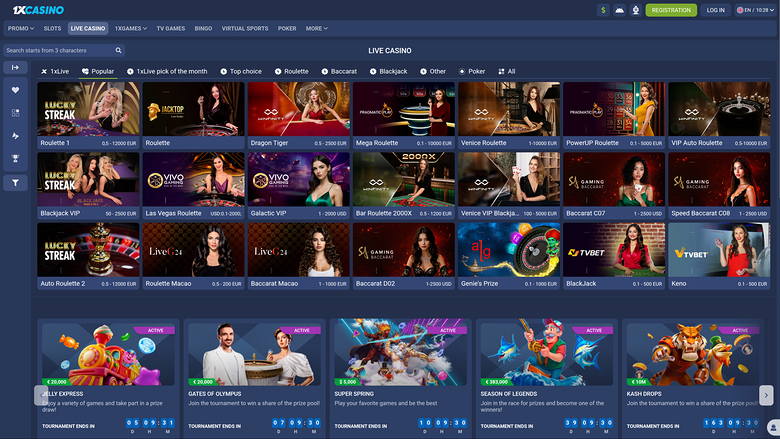Select the Poker category tab above the games
780x439 pixels.
(472, 72)
